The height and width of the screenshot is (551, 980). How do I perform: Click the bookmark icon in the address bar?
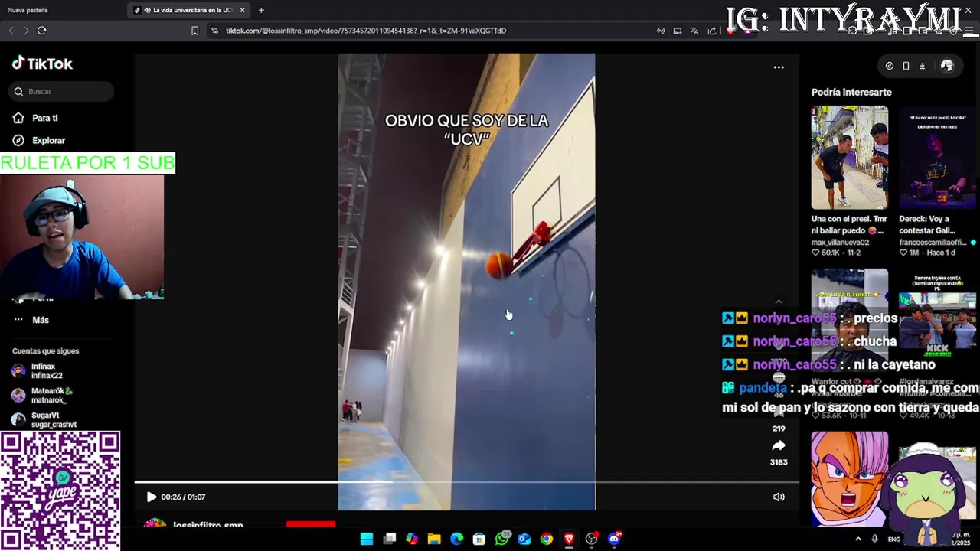(x=194, y=31)
